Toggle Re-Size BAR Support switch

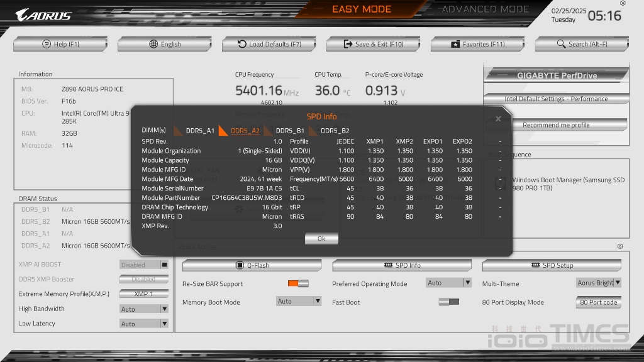coord(298,283)
